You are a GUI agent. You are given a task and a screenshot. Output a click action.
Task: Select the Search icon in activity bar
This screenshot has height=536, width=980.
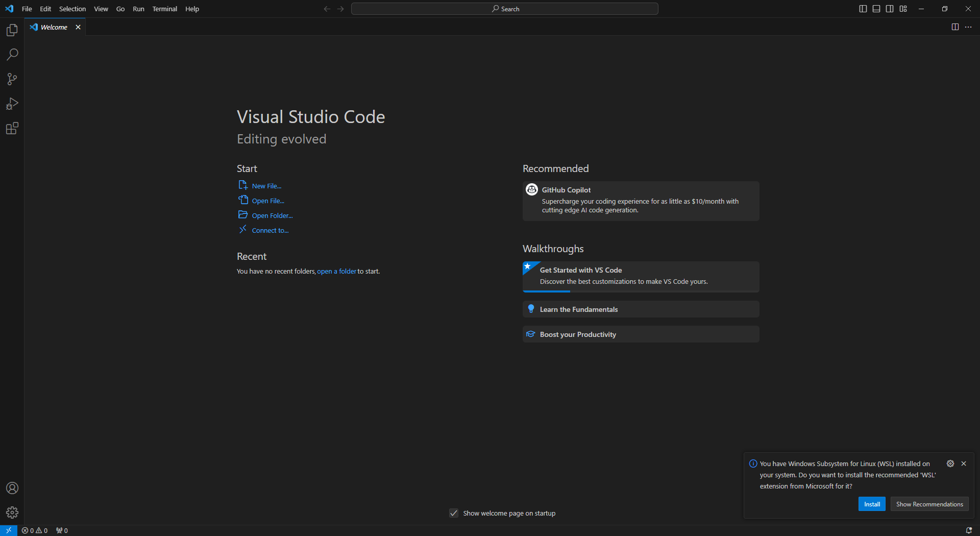[x=12, y=55]
